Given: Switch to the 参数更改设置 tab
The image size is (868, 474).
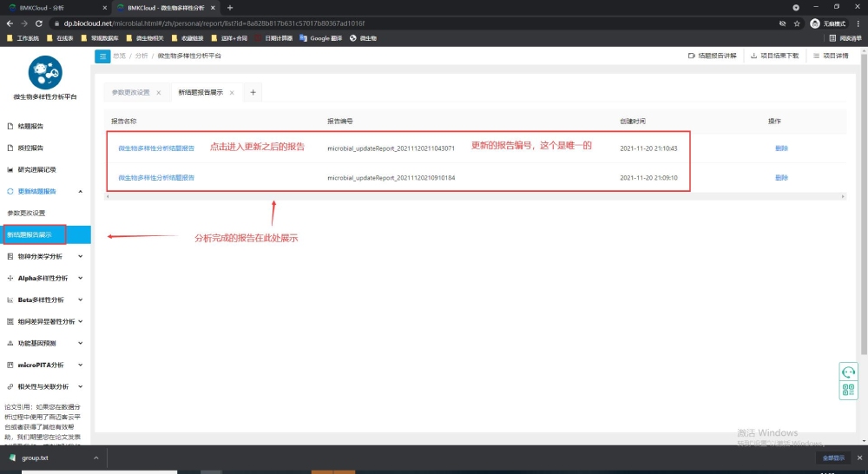Looking at the screenshot, I should click(130, 92).
